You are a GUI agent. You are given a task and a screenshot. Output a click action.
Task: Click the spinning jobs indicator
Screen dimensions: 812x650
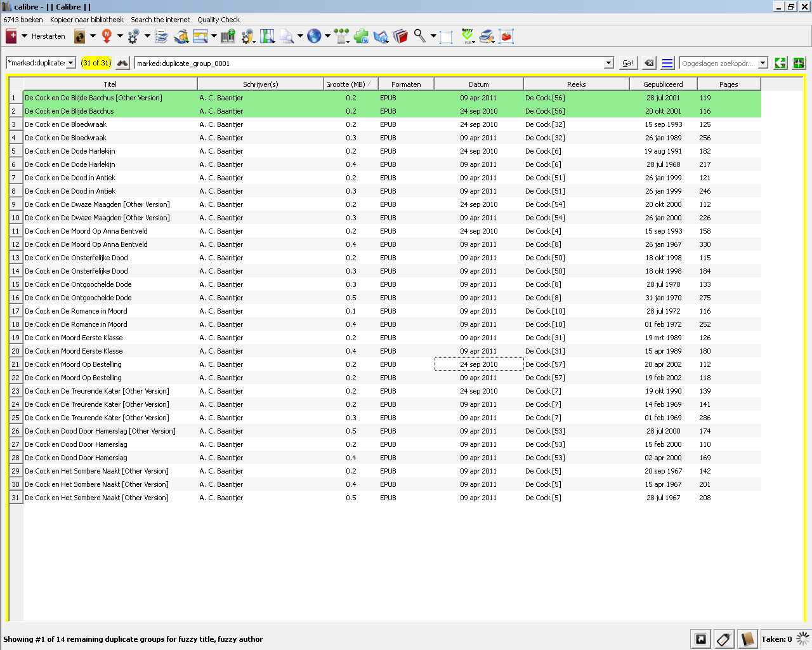click(803, 639)
